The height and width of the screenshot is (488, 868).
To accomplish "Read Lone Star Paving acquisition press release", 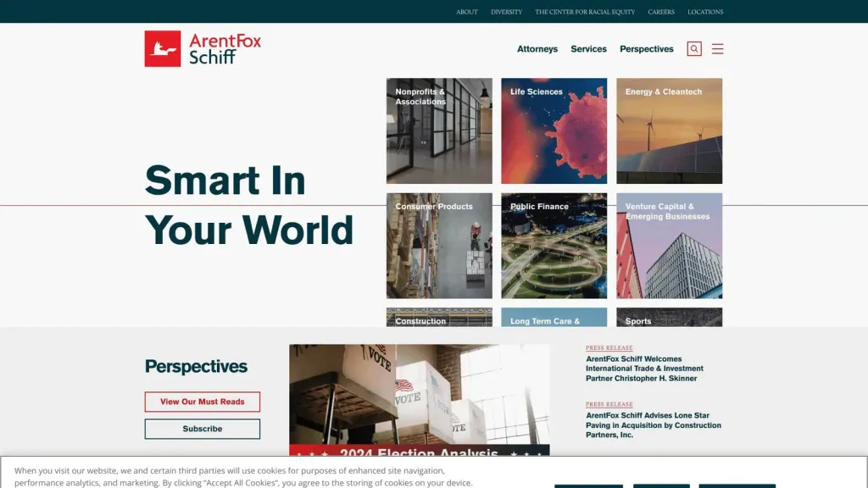I will pyautogui.click(x=654, y=425).
